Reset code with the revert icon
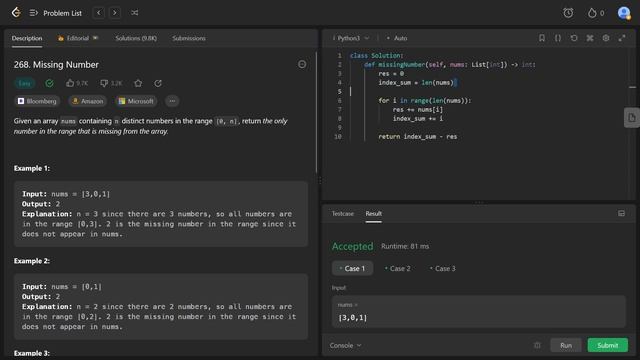The height and width of the screenshot is (360, 640). [574, 38]
